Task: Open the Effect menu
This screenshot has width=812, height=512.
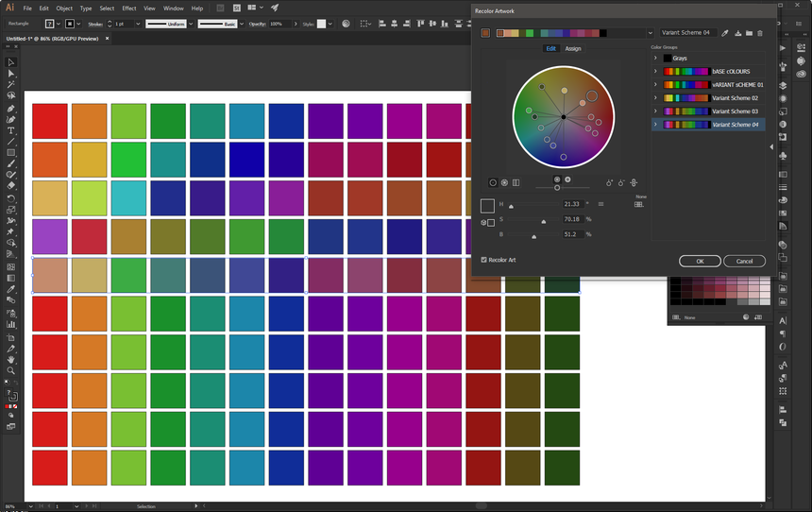Action: 128,8
